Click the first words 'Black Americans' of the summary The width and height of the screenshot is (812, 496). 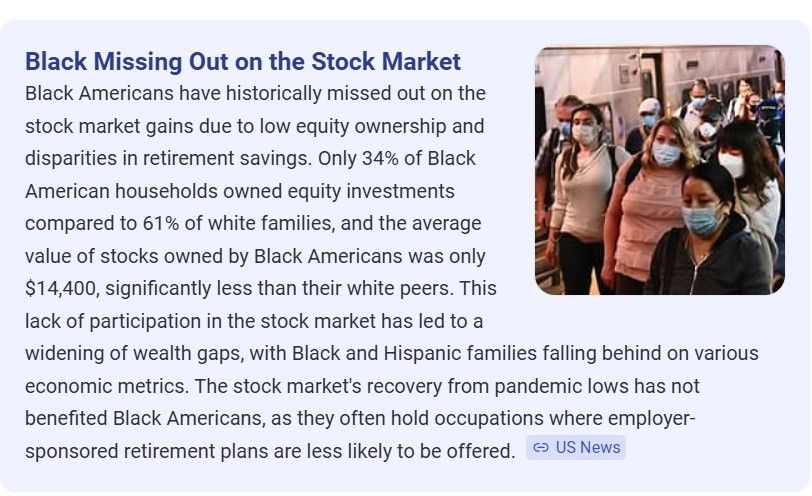click(x=99, y=94)
